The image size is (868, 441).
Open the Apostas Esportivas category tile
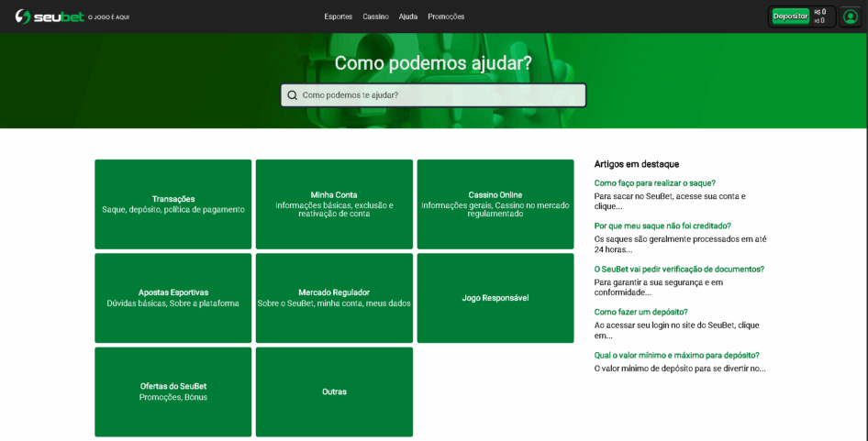pyautogui.click(x=173, y=298)
